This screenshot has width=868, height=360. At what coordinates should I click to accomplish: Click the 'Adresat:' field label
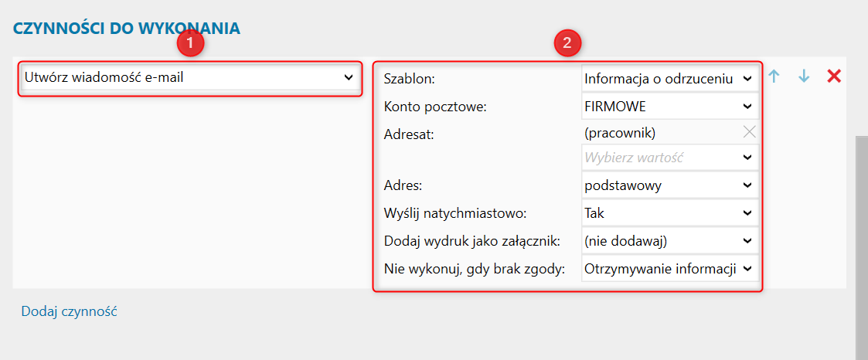410,134
